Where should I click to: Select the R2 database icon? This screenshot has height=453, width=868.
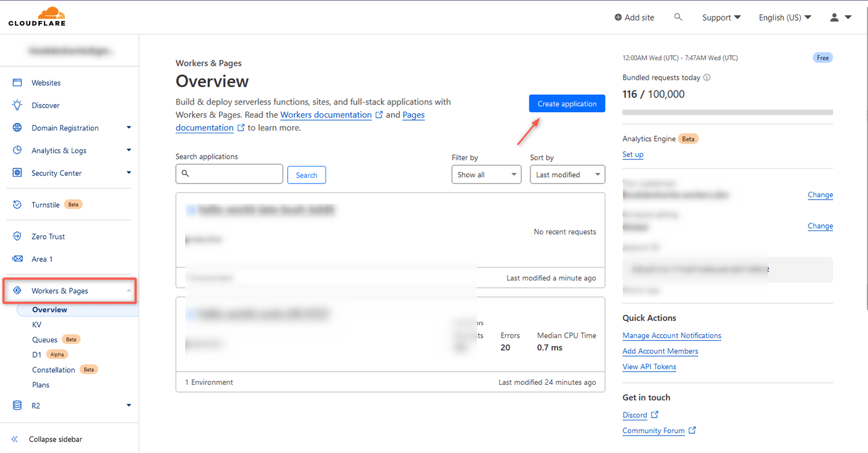point(17,405)
